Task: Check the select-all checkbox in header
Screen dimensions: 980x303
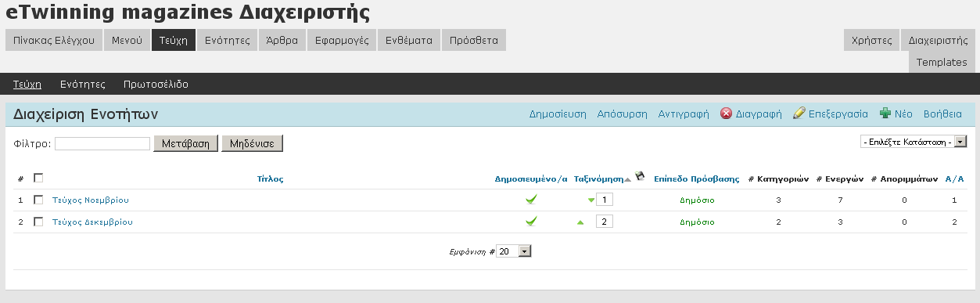Action: [x=38, y=178]
